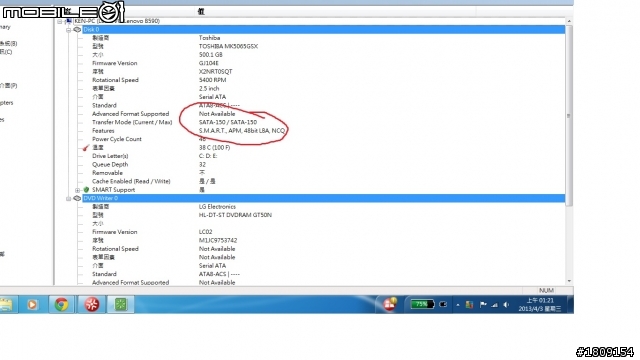
Task: Open the media player taskbar icon
Action: [x=32, y=304]
